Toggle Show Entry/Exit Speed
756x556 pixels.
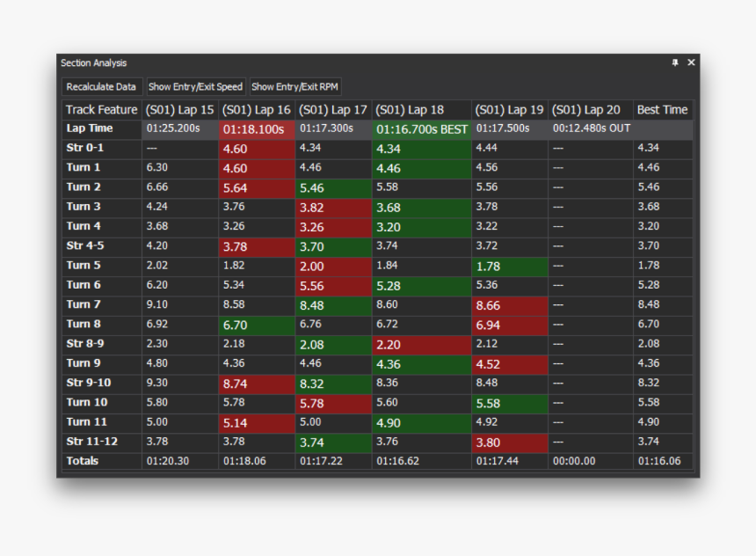pyautogui.click(x=195, y=87)
